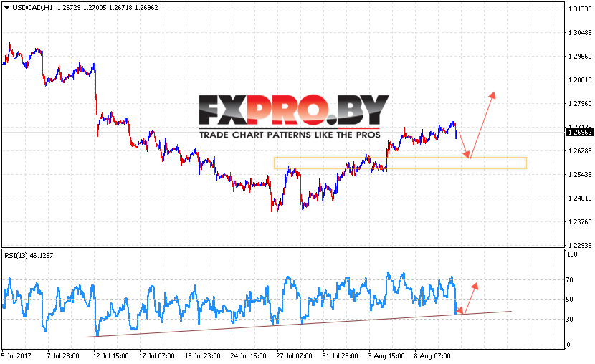The image size is (595, 364).
Task: Click the 1.22935 price axis label
Action: [x=580, y=245]
